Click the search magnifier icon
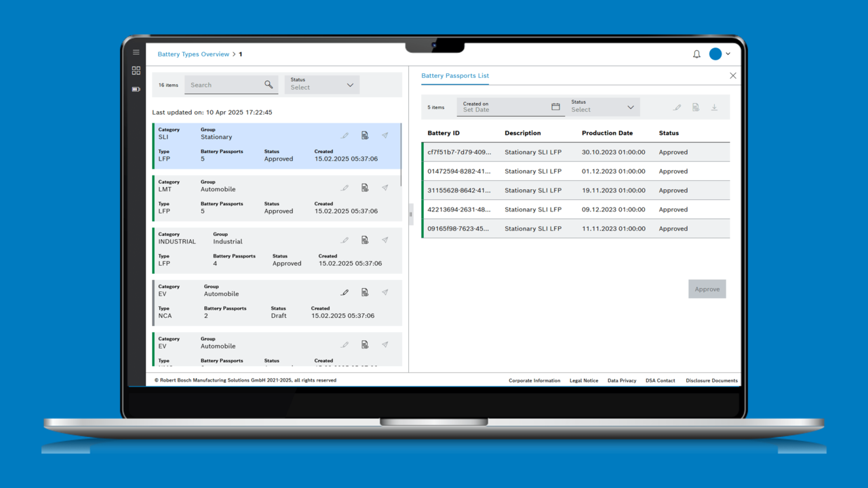868x488 pixels. click(x=269, y=85)
